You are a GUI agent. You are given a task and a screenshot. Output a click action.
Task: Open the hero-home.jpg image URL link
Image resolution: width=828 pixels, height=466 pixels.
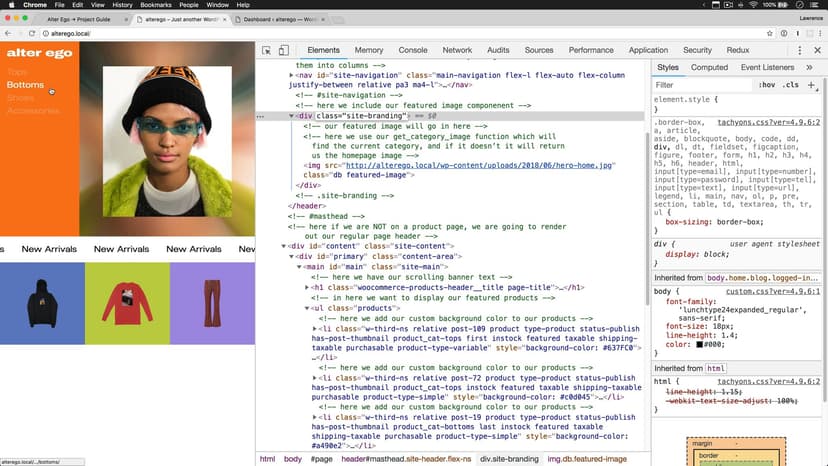(459, 165)
